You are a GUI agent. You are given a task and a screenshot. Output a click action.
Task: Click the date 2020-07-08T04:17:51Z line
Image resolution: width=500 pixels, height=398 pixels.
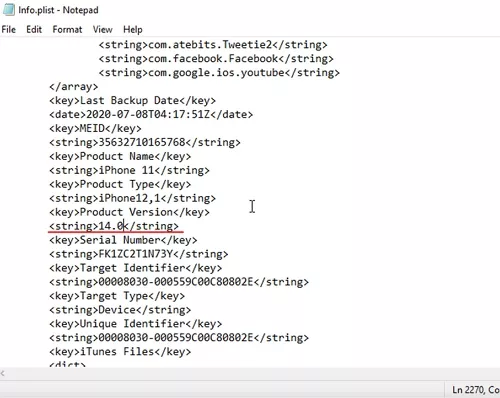[x=151, y=115]
